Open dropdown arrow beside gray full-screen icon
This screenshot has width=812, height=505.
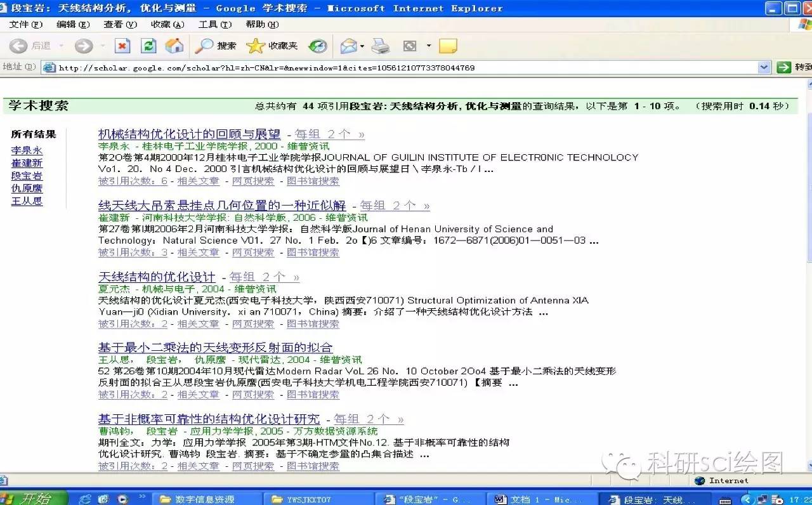pyautogui.click(x=429, y=46)
